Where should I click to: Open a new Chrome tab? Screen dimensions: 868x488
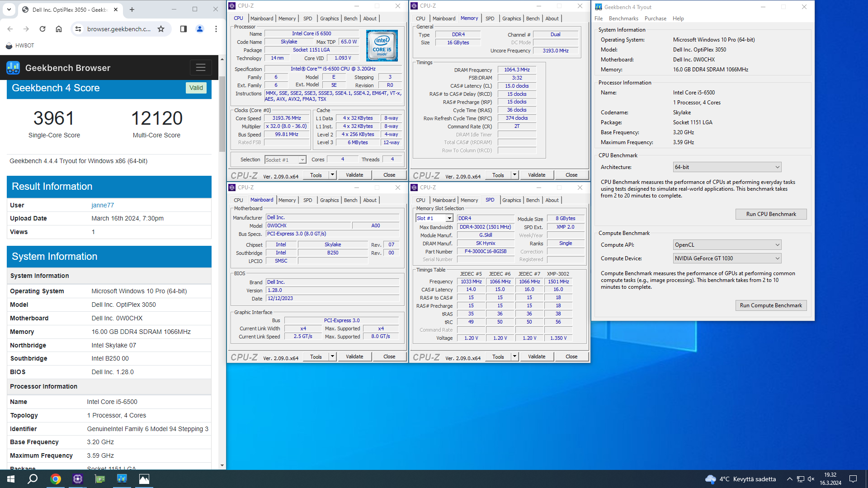[x=132, y=9]
